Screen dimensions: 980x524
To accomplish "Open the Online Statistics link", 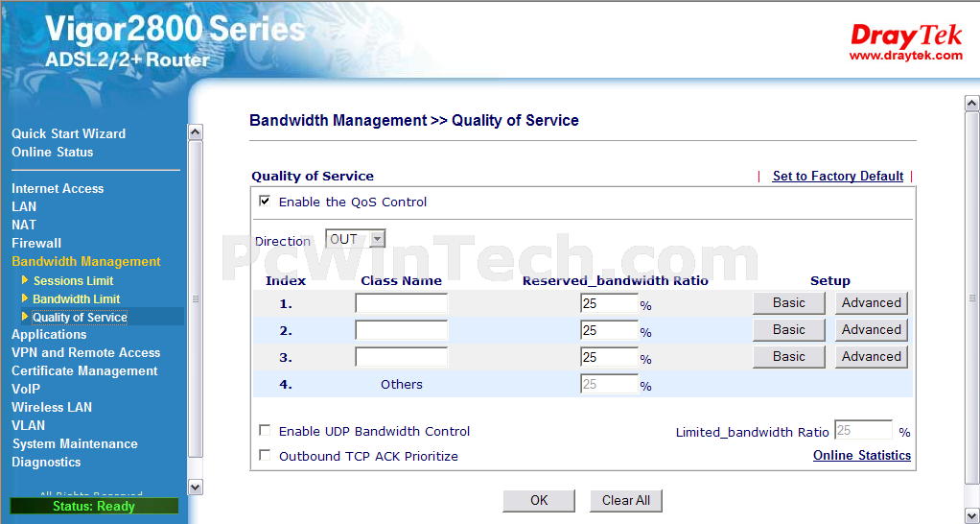I will point(862,456).
